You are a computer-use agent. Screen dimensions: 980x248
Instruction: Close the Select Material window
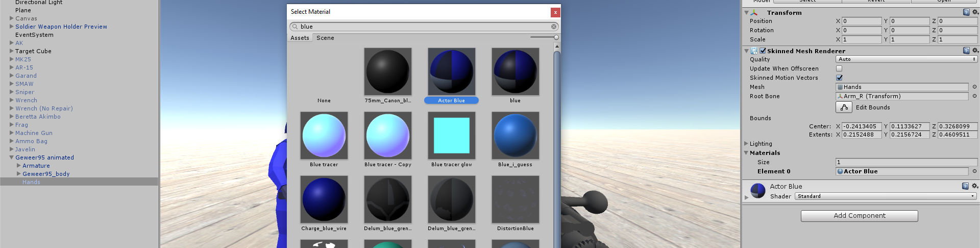click(555, 12)
